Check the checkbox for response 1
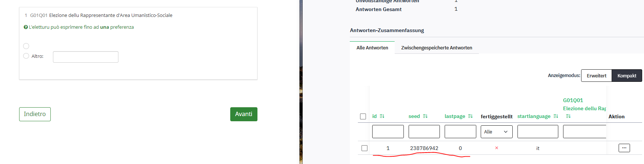The width and height of the screenshot is (644, 164). (364, 148)
